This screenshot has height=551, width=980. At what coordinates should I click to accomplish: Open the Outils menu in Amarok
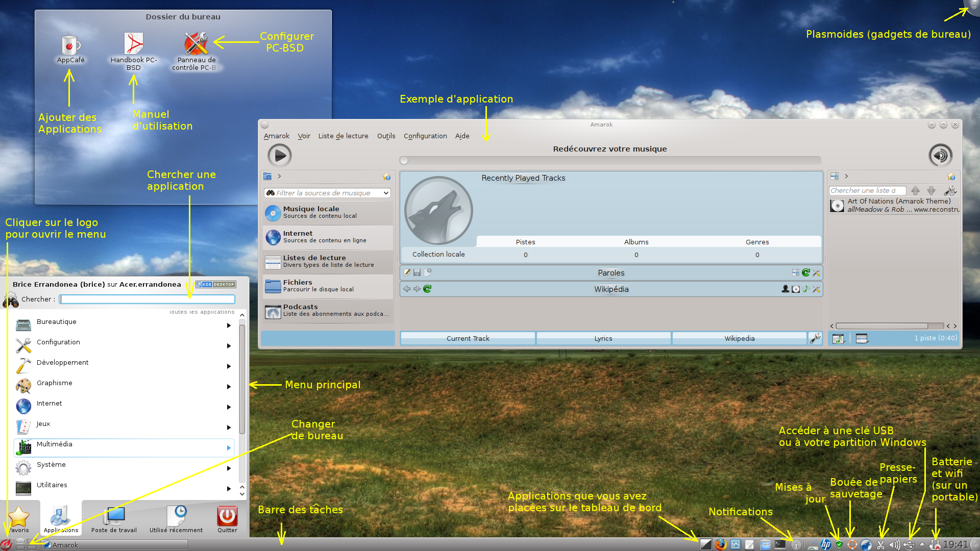click(x=386, y=136)
